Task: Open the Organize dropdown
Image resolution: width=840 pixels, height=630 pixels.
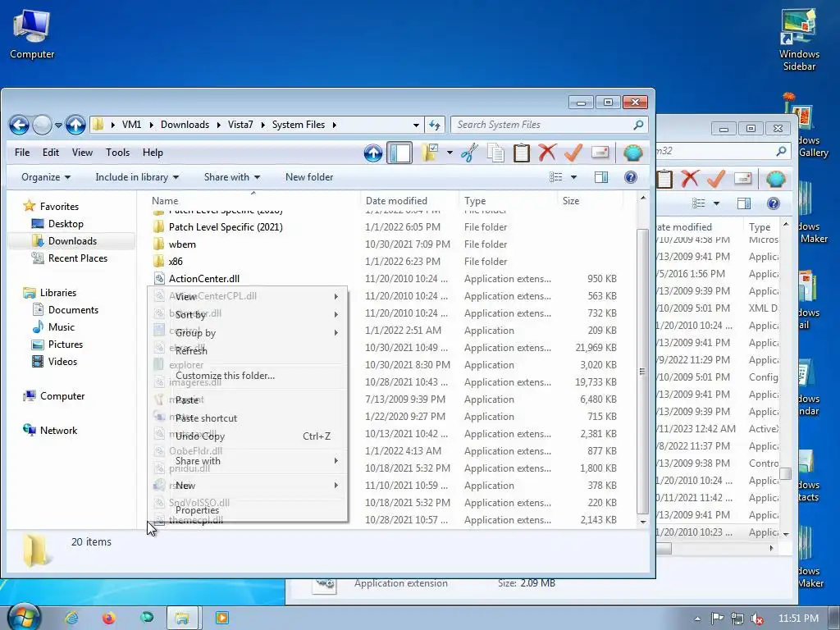Action: [46, 177]
